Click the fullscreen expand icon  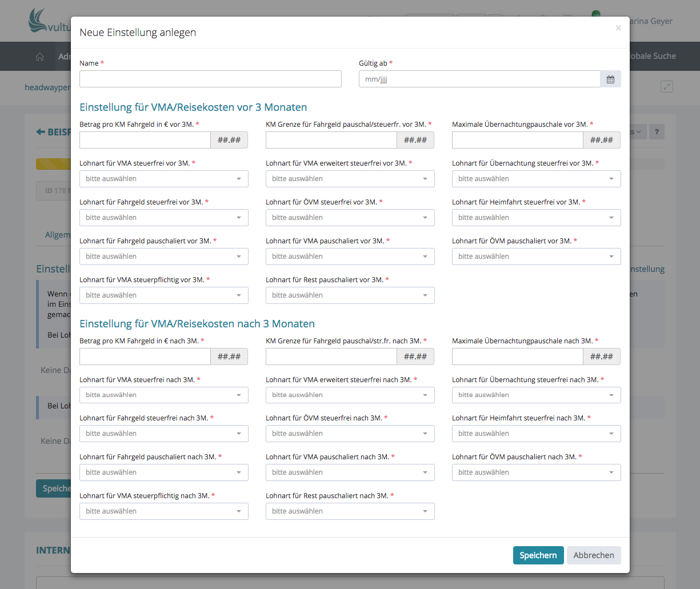coord(666,87)
